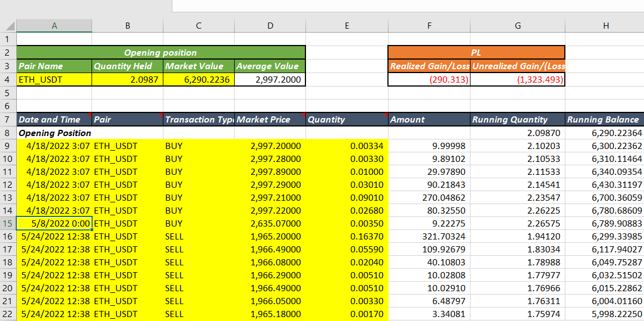
Task: Select the green Market Value header cell
Action: coord(199,66)
